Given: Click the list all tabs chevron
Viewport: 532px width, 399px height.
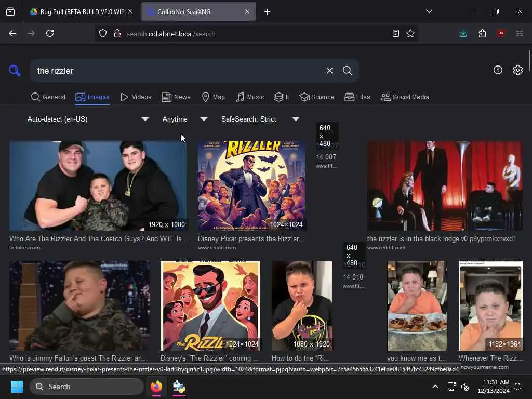Looking at the screenshot, I should point(429,11).
